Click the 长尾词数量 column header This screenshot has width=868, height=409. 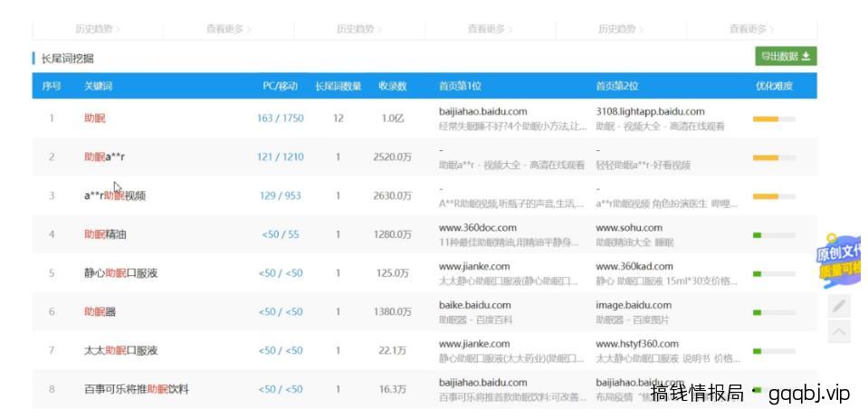click(338, 86)
